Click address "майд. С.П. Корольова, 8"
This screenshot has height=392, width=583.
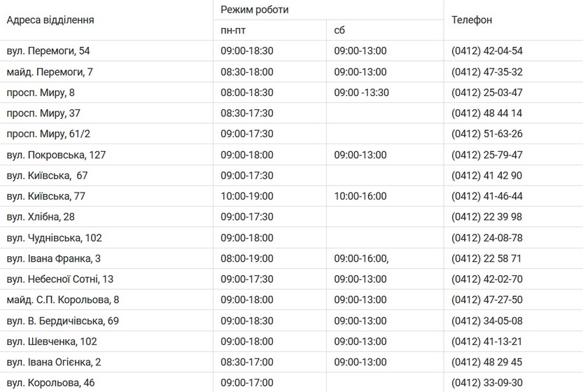click(63, 300)
